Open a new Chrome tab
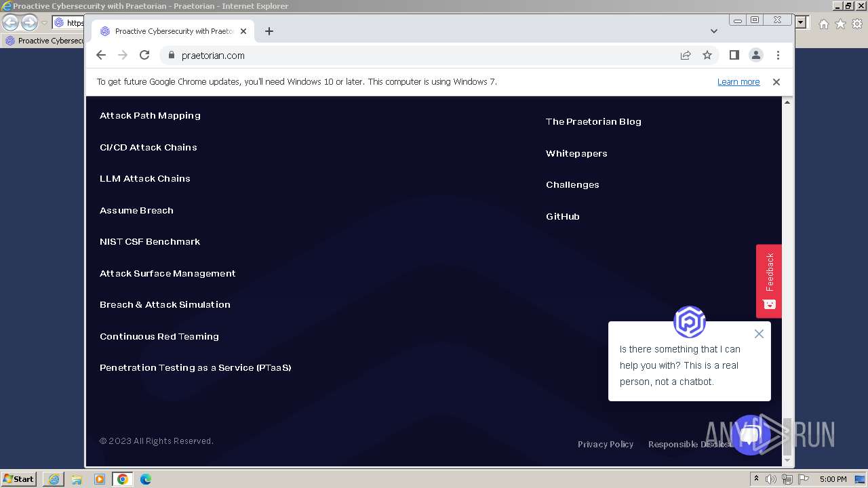 coord(269,31)
